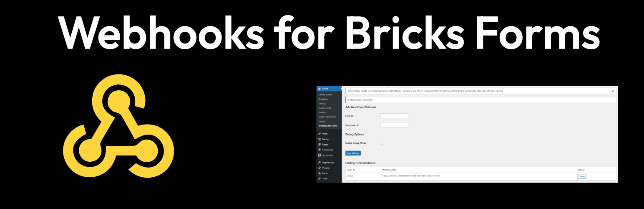Click the Users person icon
644x209 pixels.
(319, 173)
